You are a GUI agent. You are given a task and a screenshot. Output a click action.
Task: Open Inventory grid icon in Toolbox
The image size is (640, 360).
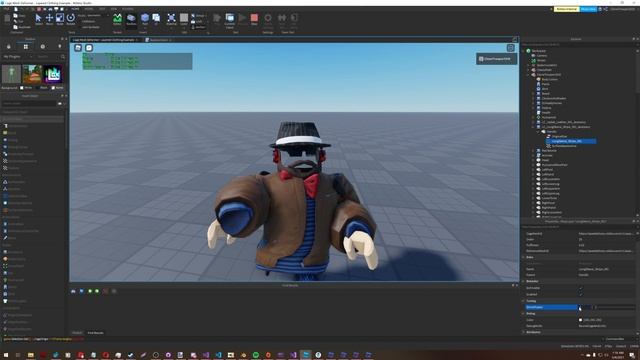[x=26, y=47]
